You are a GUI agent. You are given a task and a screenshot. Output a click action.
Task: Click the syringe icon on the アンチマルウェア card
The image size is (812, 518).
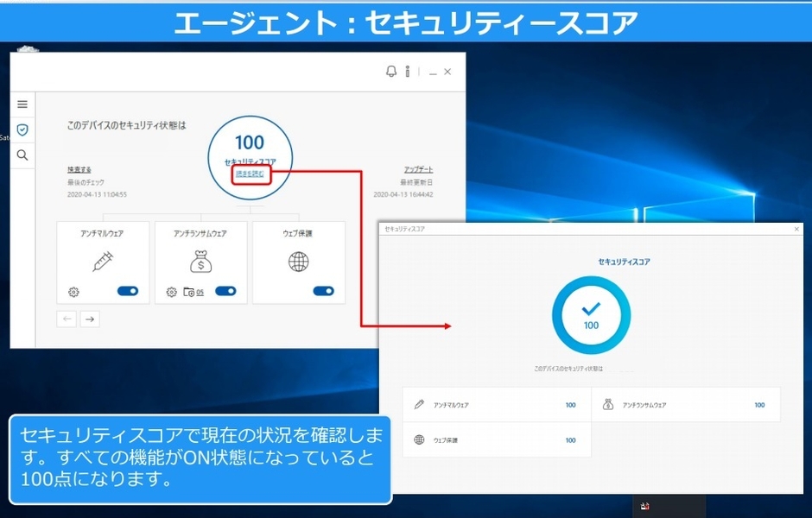click(x=104, y=262)
